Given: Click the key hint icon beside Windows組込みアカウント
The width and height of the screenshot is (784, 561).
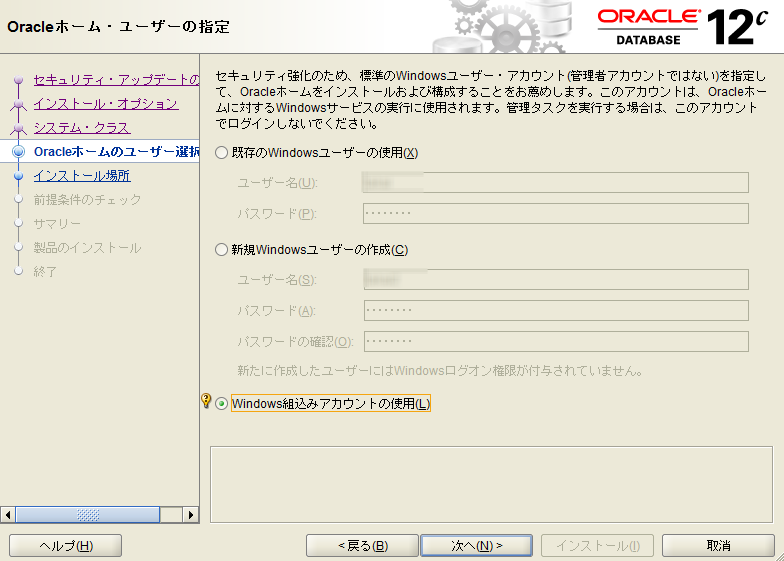Looking at the screenshot, I should [206, 400].
